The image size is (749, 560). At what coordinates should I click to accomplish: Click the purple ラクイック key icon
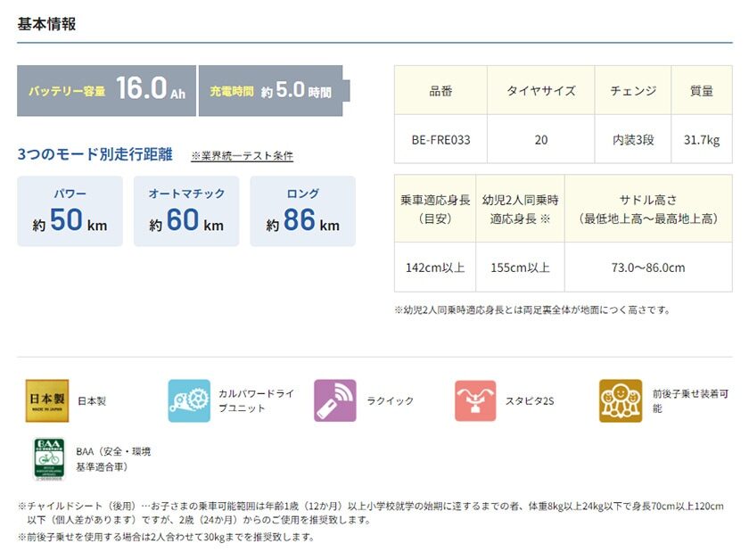(x=334, y=401)
